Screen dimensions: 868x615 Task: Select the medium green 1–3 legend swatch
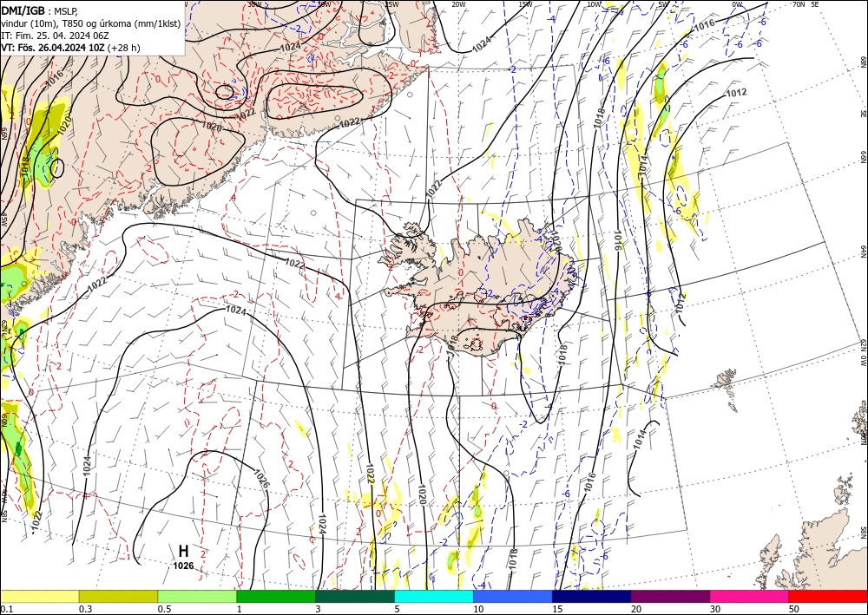point(276,596)
